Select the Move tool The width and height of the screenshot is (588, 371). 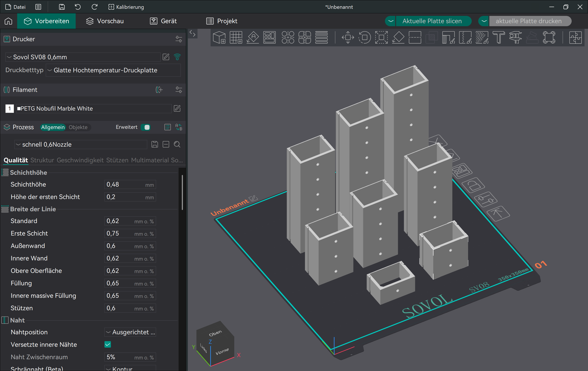[348, 38]
